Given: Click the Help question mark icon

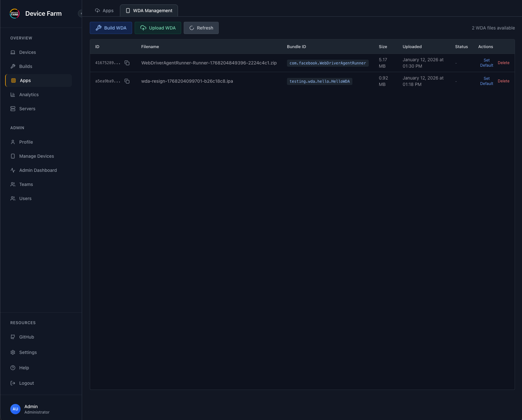Looking at the screenshot, I should pyautogui.click(x=13, y=368).
